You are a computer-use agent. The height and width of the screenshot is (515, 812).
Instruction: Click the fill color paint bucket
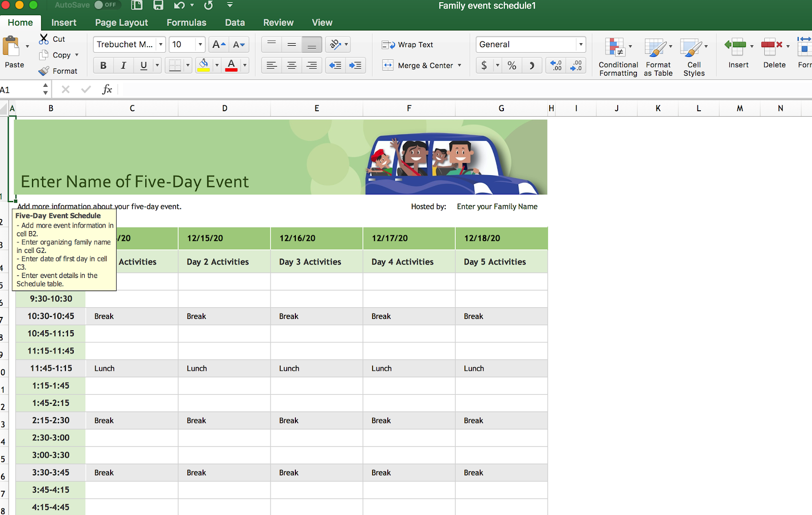204,66
